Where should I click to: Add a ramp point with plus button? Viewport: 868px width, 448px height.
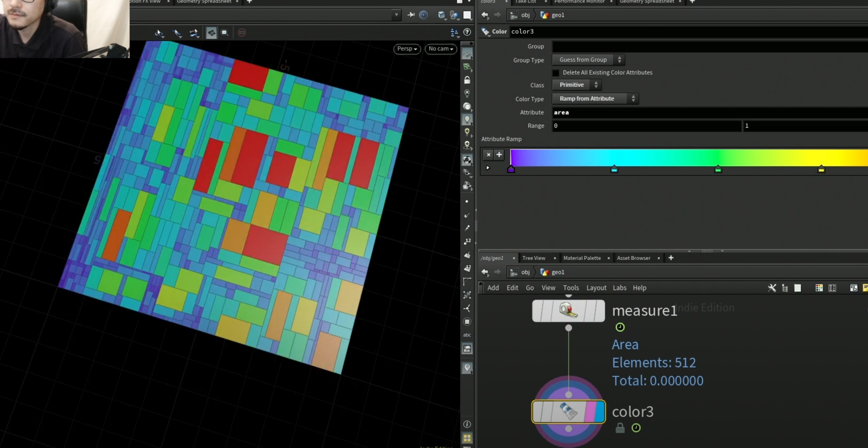click(499, 154)
